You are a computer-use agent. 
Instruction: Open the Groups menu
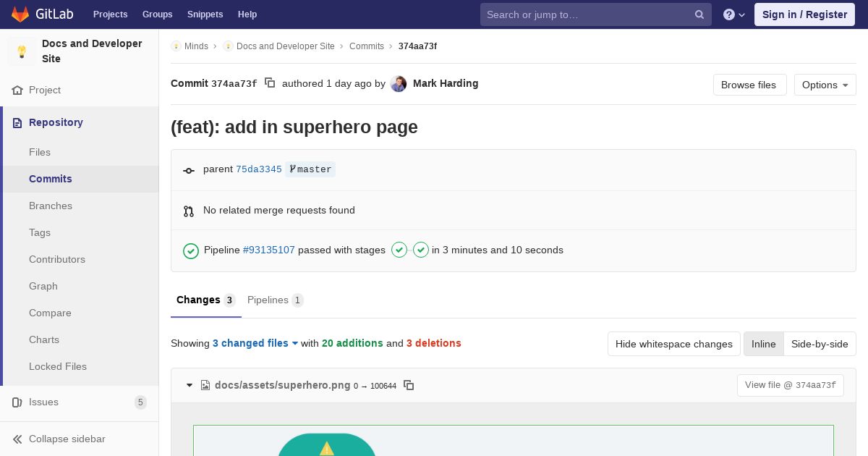pyautogui.click(x=157, y=14)
